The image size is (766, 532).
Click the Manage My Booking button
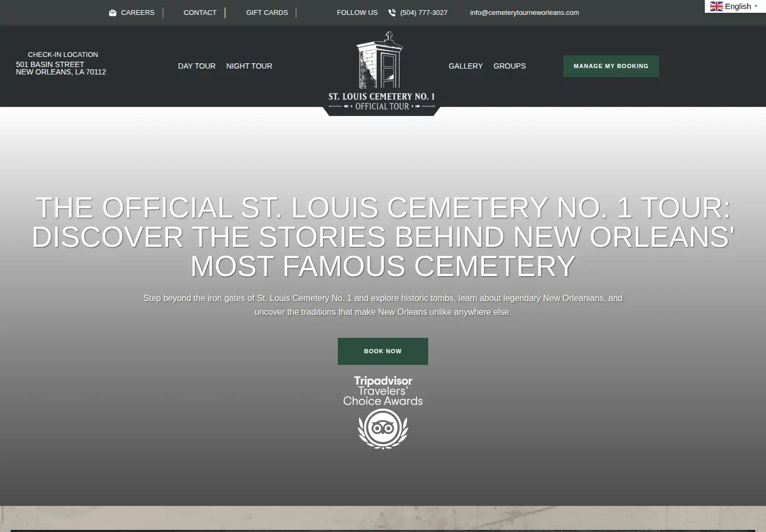[611, 66]
